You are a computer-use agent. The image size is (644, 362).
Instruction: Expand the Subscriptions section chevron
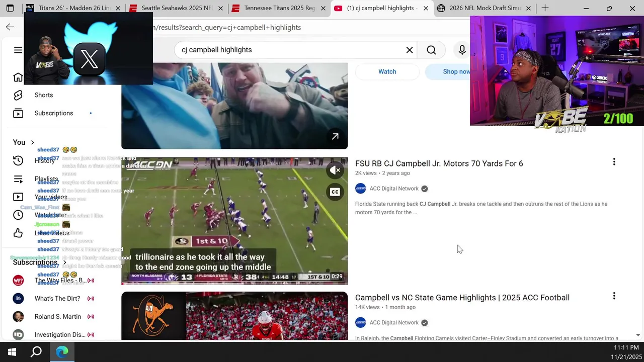point(65,262)
